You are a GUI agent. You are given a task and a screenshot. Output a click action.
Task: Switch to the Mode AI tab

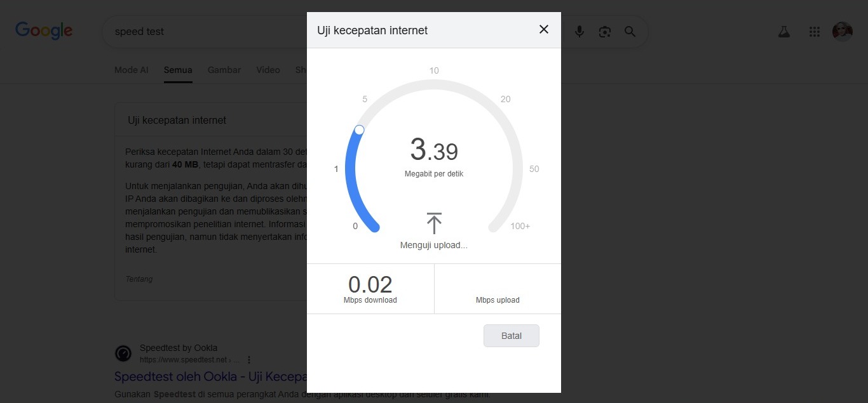[132, 70]
